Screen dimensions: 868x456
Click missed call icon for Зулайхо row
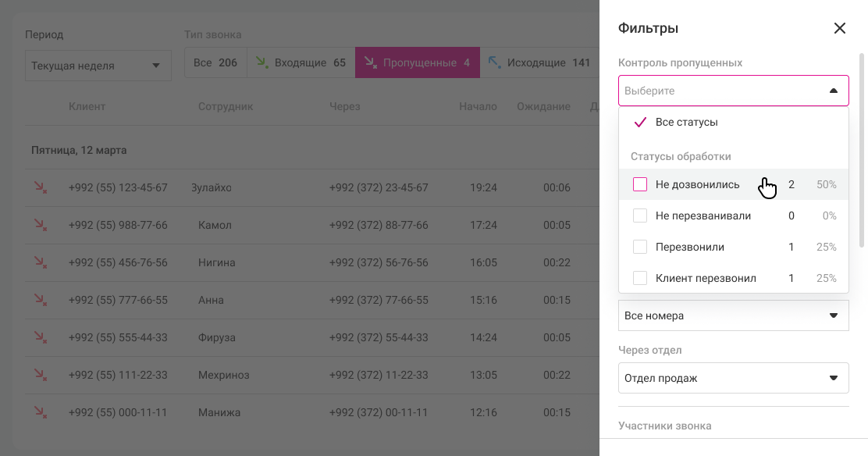pos(40,187)
